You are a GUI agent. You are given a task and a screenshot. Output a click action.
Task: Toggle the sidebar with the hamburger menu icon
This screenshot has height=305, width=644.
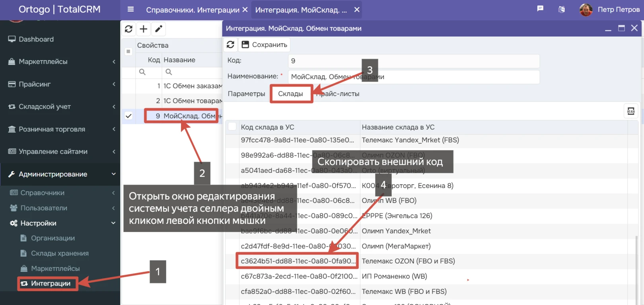[130, 9]
